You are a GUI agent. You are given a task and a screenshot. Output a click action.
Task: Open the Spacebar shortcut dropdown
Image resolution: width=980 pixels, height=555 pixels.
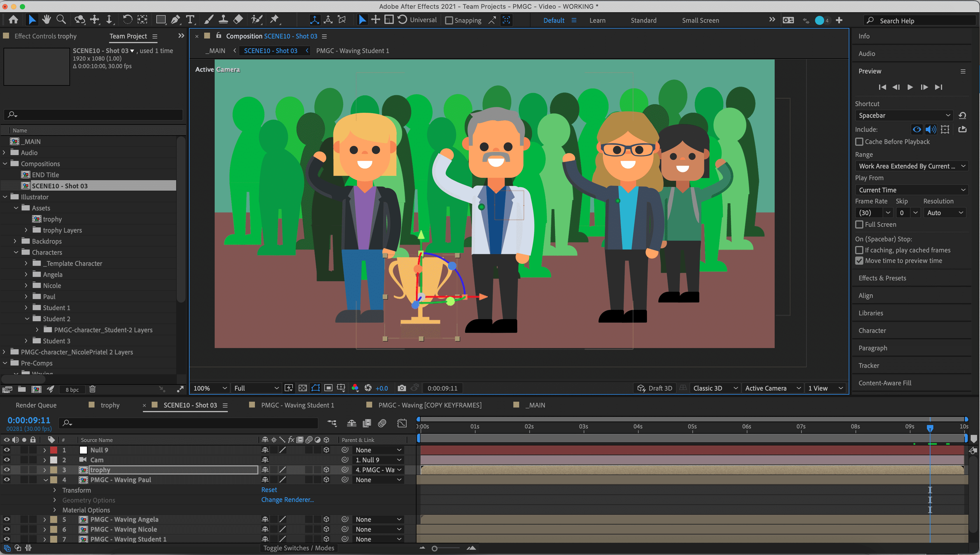(903, 115)
